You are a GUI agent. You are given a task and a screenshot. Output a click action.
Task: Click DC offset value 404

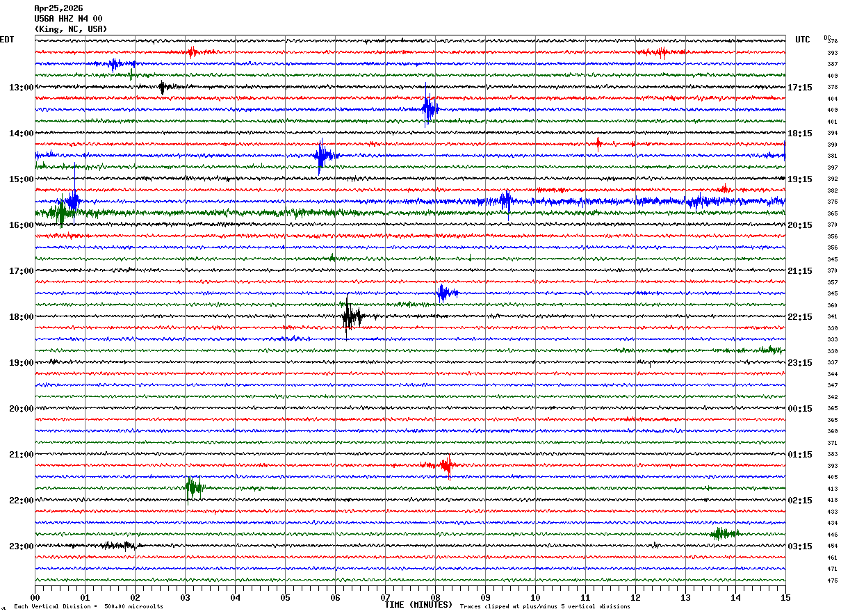point(832,99)
